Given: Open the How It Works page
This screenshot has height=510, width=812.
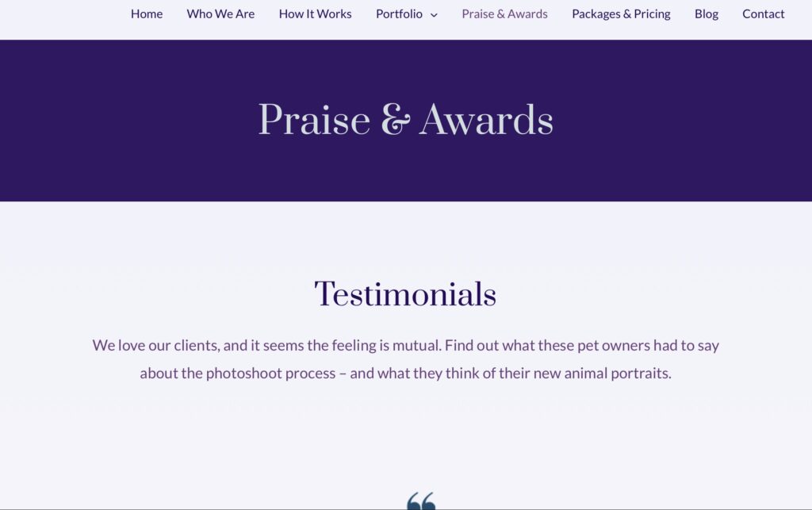Looking at the screenshot, I should pyautogui.click(x=315, y=14).
